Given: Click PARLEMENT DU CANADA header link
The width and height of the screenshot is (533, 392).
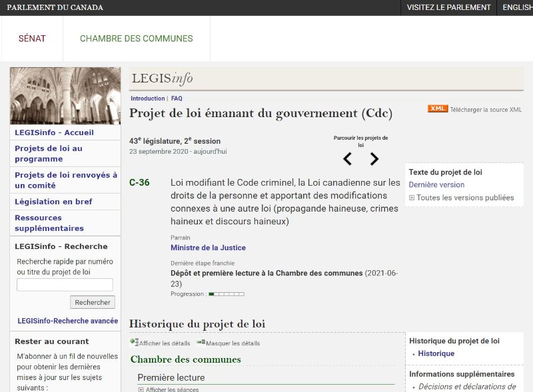Looking at the screenshot, I should (55, 7).
